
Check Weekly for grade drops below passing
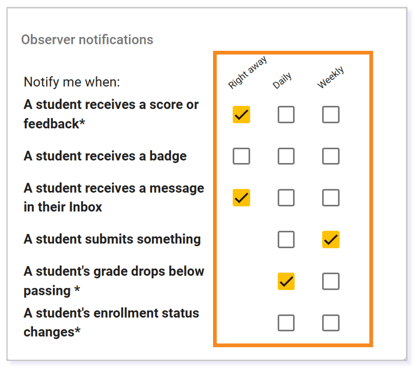click(331, 281)
